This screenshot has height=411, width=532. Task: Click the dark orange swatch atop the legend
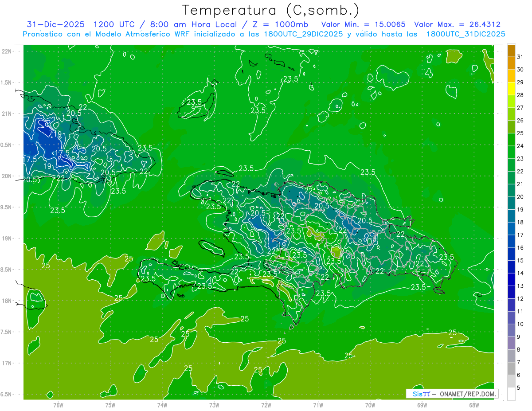click(511, 51)
